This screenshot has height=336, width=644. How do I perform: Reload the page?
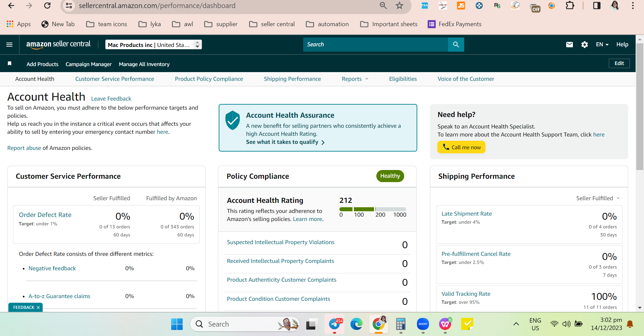click(47, 6)
